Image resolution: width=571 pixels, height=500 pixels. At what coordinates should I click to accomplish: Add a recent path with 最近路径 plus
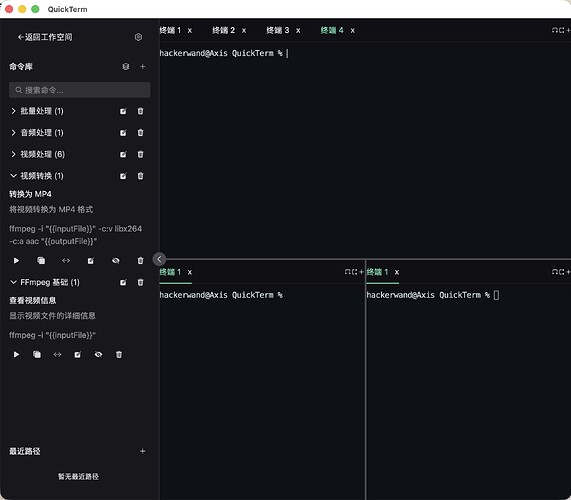point(143,451)
